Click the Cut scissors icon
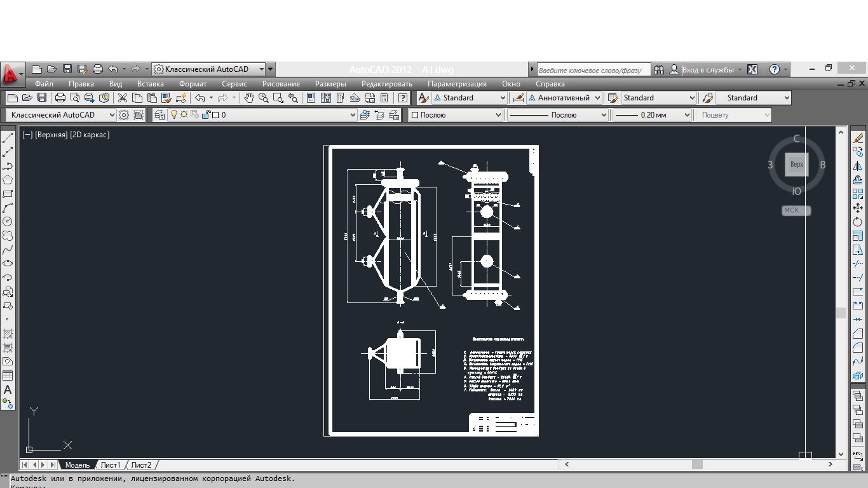The width and height of the screenshot is (868, 488). click(x=123, y=98)
